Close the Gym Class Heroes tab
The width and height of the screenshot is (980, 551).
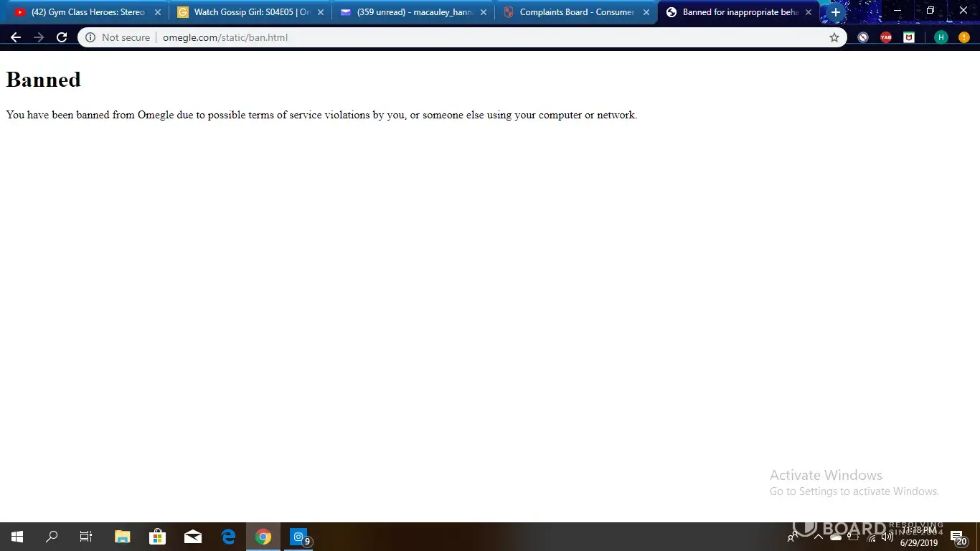158,12
